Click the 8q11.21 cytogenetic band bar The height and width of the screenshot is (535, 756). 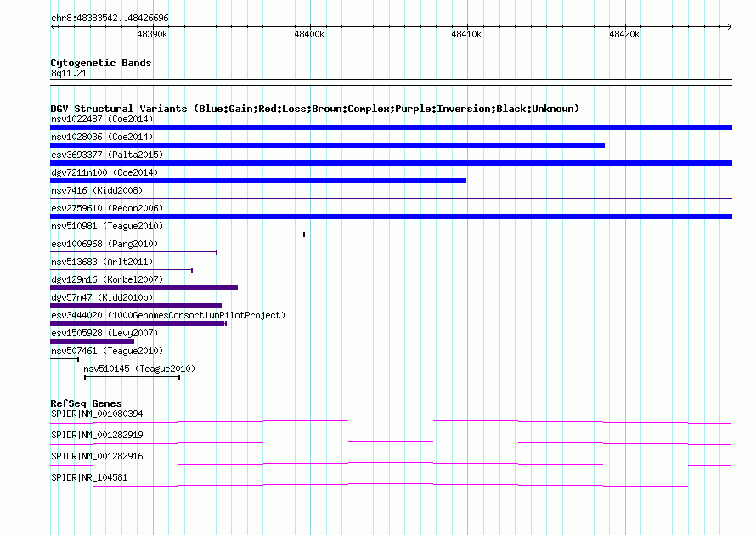[x=391, y=82]
